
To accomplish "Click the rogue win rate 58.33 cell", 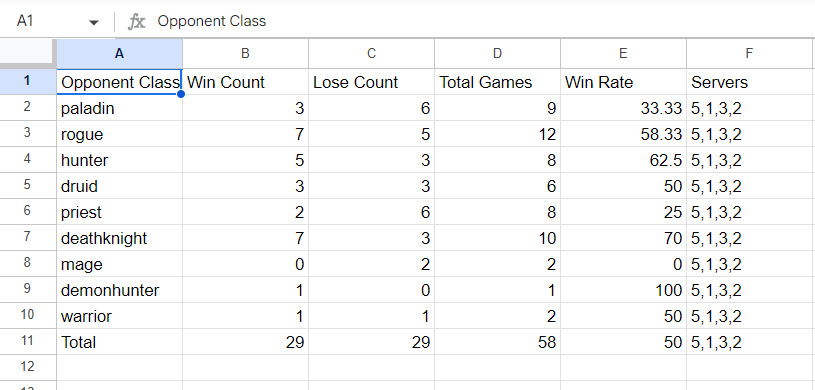I will (623, 134).
